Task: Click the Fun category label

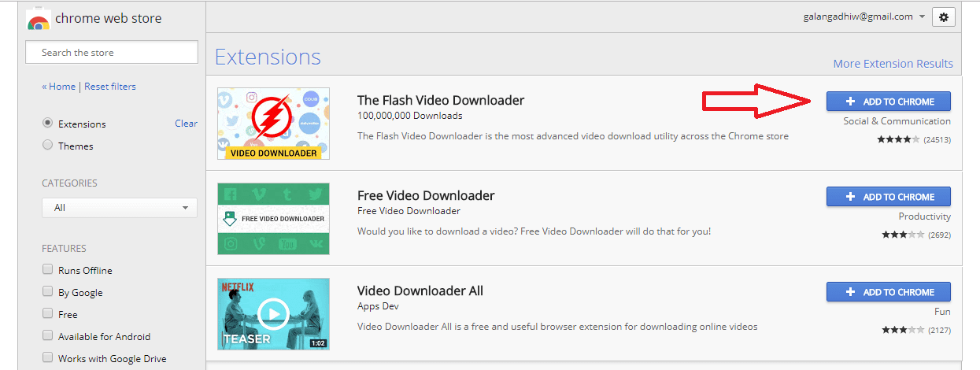Action: (943, 312)
